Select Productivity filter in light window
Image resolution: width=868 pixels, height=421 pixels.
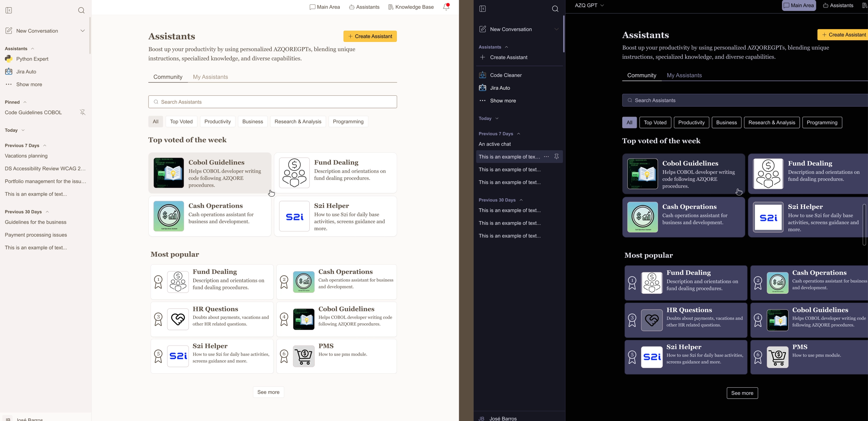click(x=218, y=121)
